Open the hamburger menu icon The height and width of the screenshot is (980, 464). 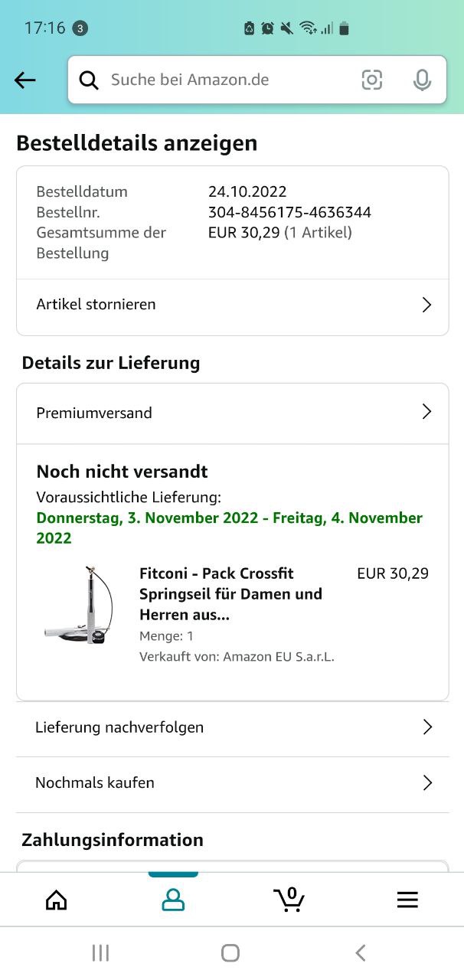pyautogui.click(x=407, y=900)
